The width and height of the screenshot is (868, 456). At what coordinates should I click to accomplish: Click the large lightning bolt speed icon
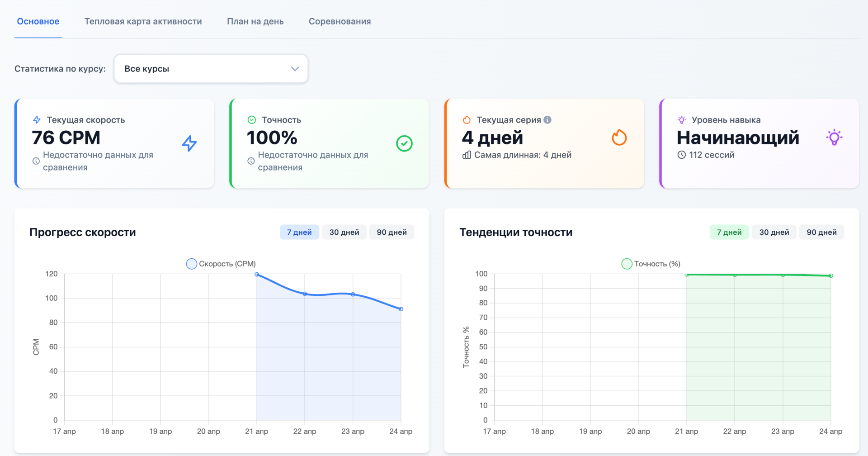point(189,143)
